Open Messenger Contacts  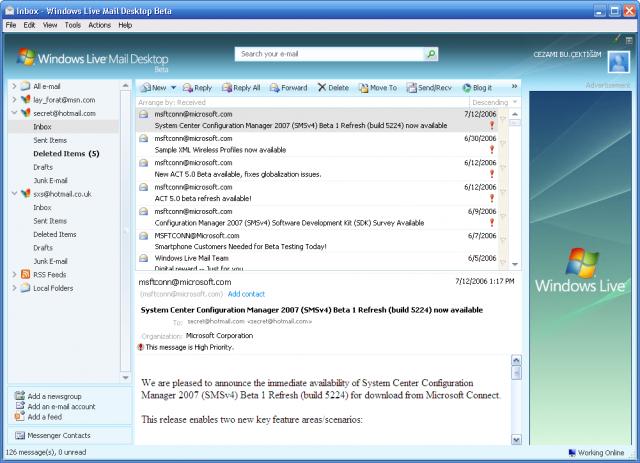point(59,435)
